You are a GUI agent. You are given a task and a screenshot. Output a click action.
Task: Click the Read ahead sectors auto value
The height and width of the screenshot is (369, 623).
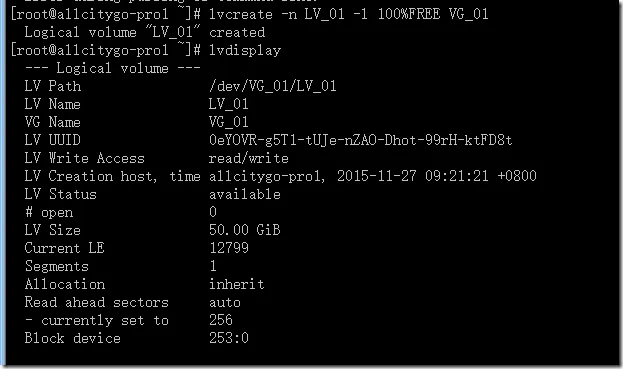pyautogui.click(x=225, y=303)
